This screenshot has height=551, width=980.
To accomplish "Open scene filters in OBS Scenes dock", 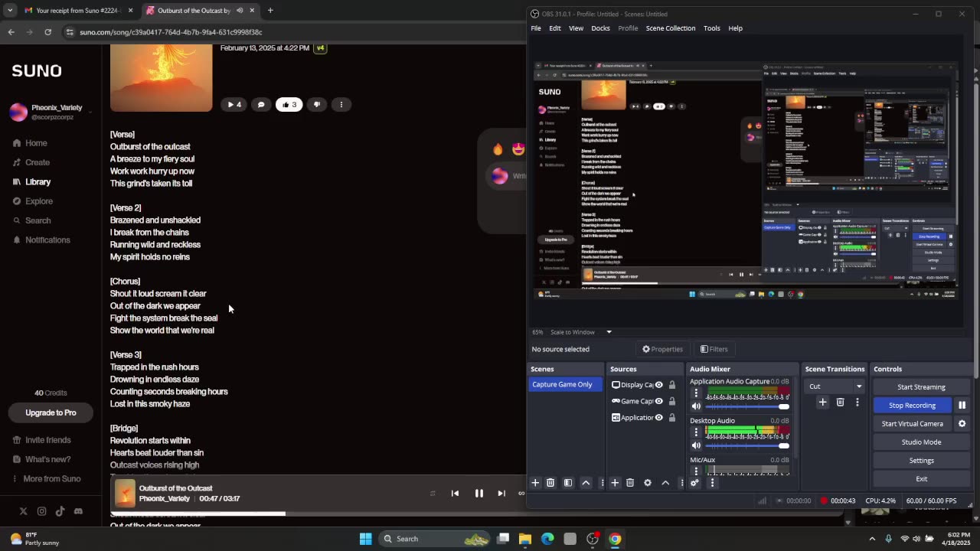I will point(568,483).
